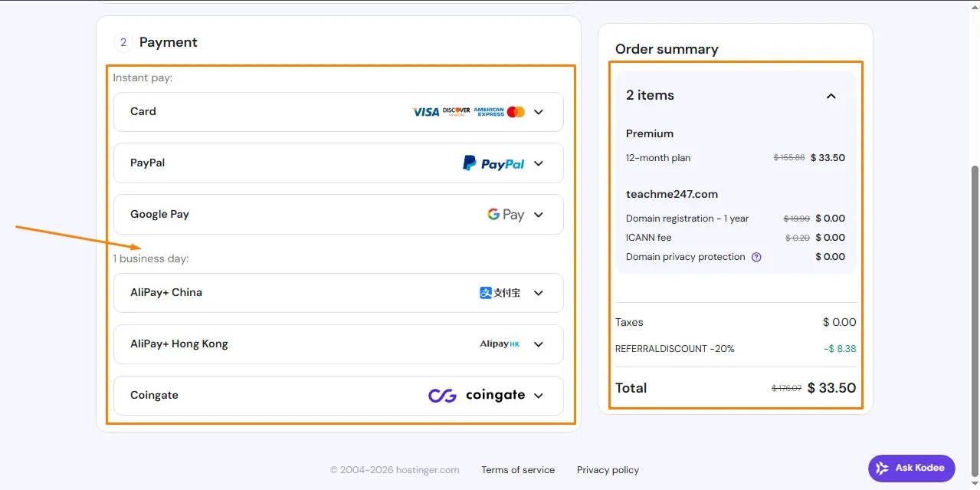Expand the PayPal payment option
Image resolution: width=980 pixels, height=490 pixels.
[538, 163]
